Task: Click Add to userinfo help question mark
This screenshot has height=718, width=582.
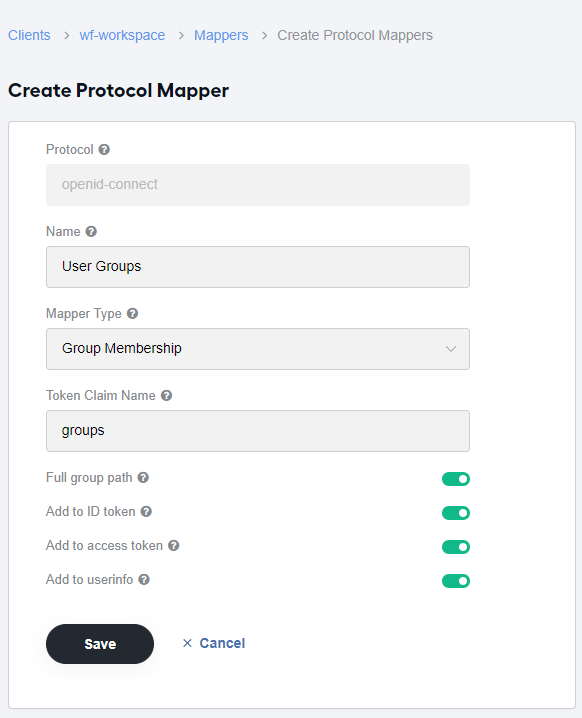Action: point(144,580)
